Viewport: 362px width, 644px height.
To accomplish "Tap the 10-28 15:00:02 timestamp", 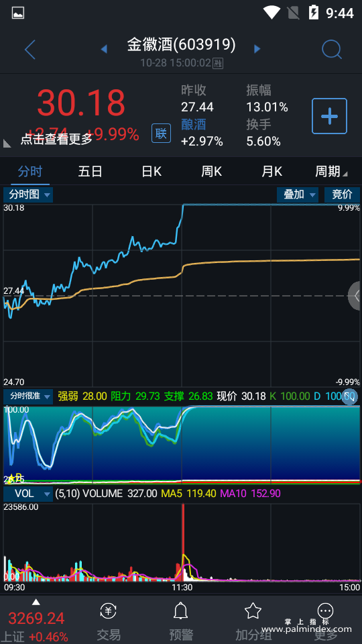I will [176, 63].
